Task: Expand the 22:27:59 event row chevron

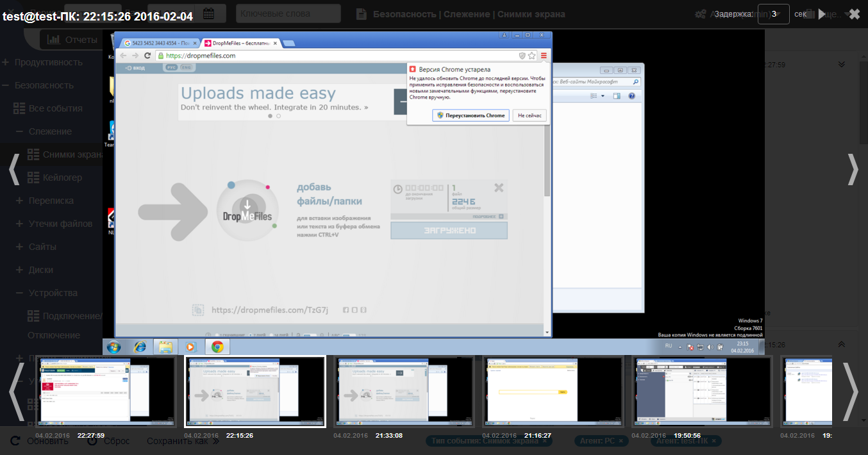Action: 842,64
